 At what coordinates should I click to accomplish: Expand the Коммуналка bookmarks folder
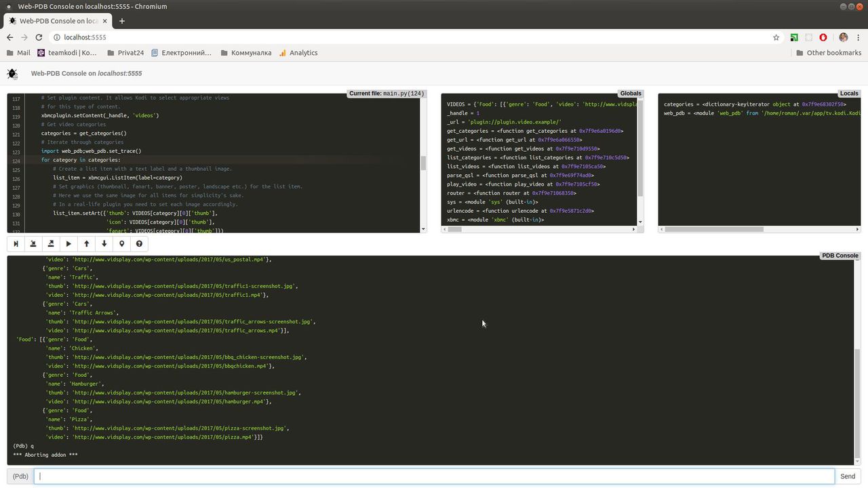pos(245,53)
